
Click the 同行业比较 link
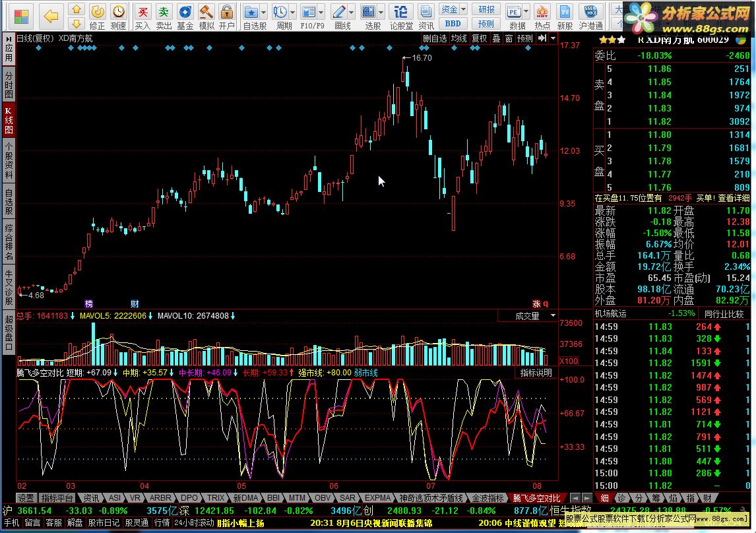point(724,314)
